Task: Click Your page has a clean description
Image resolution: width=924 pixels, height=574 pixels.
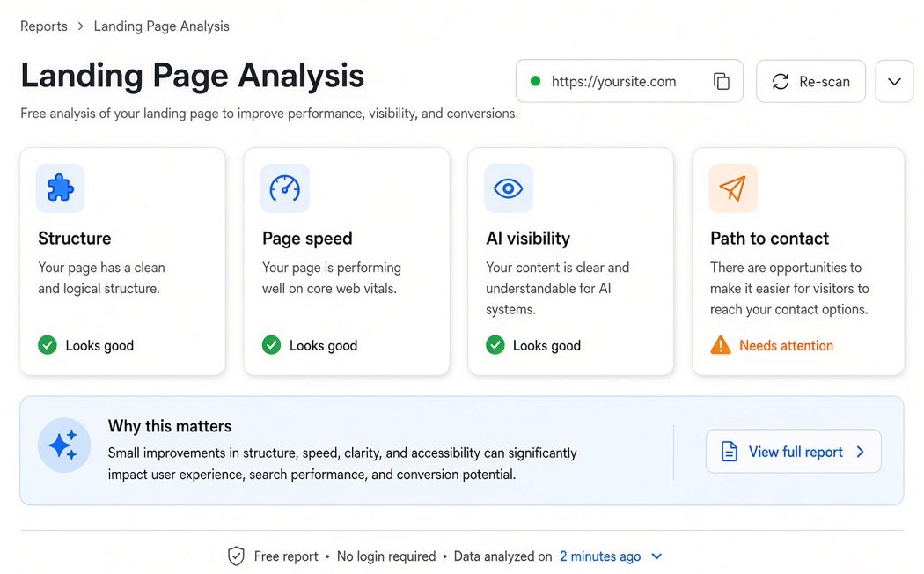Action: (101, 277)
